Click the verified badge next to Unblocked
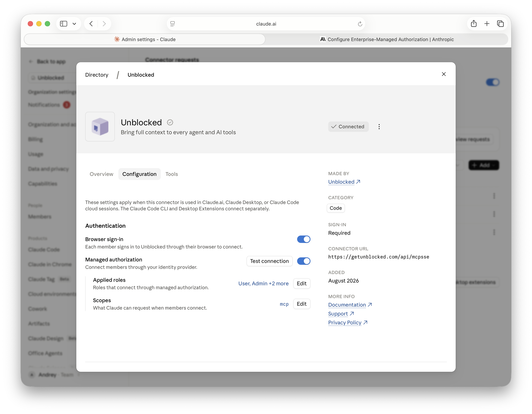The width and height of the screenshot is (532, 414). pyautogui.click(x=170, y=122)
